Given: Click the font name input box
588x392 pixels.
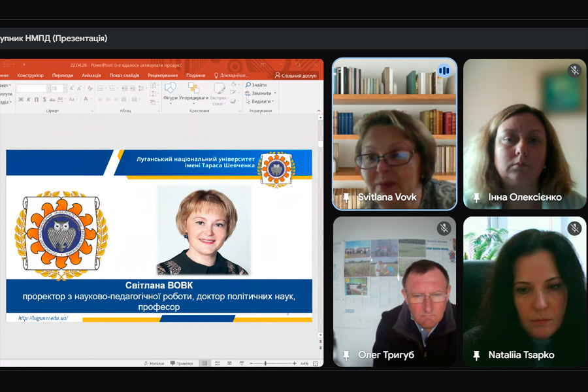Looking at the screenshot, I should [x=32, y=89].
